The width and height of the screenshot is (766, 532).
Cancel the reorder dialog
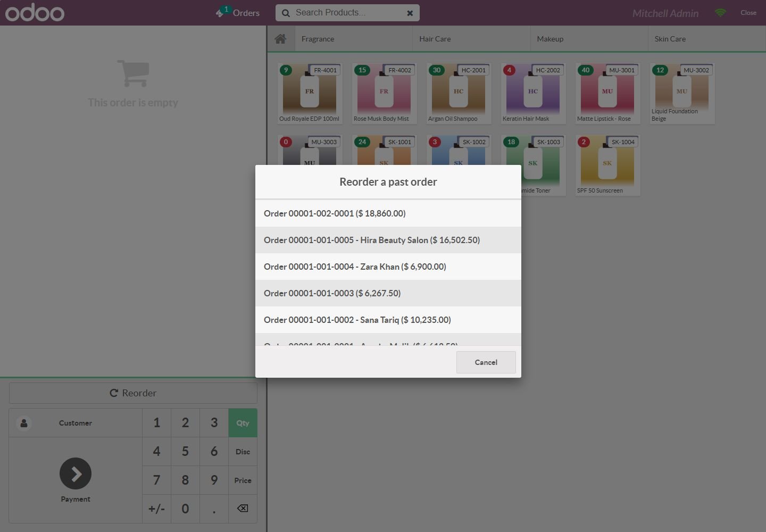coord(486,362)
